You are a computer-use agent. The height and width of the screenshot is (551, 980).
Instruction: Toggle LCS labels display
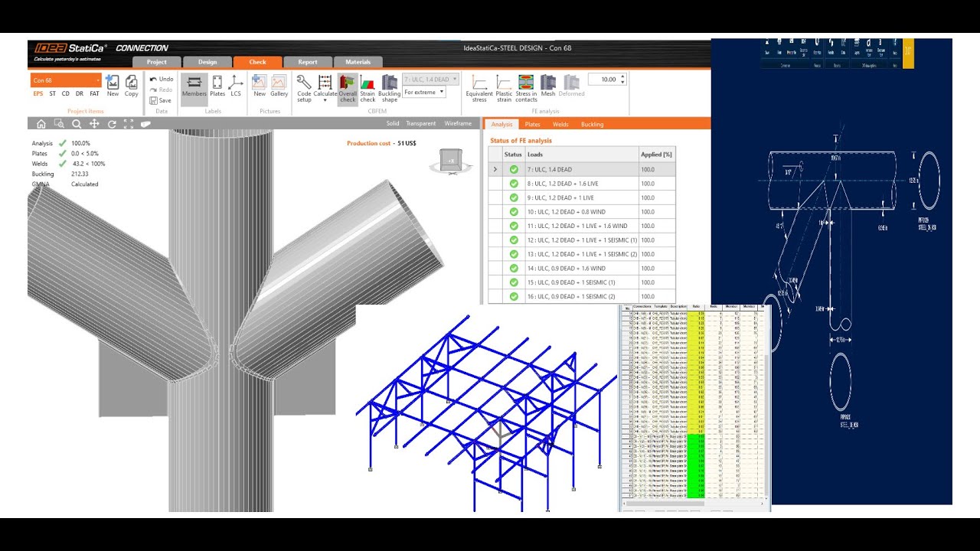236,86
